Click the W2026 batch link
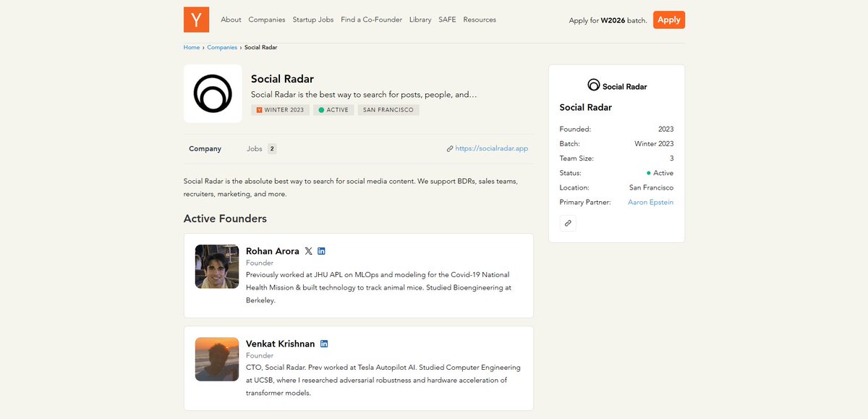This screenshot has width=868, height=419. (x=612, y=20)
